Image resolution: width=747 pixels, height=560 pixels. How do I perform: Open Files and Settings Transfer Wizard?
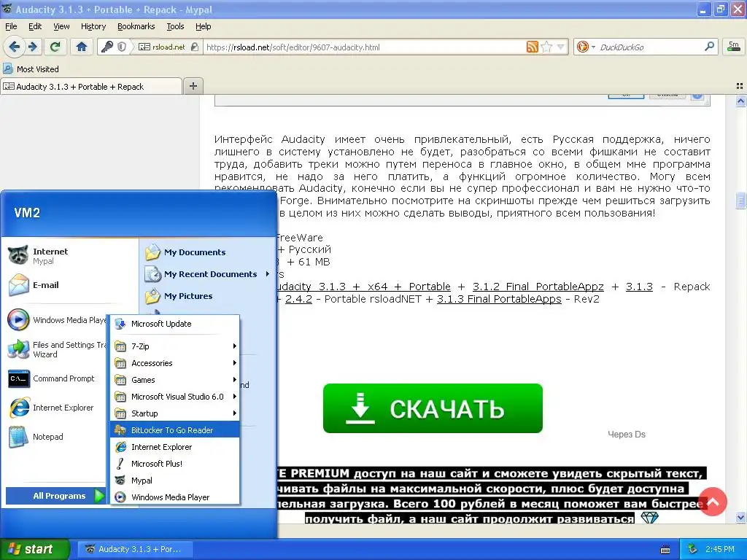coord(56,349)
